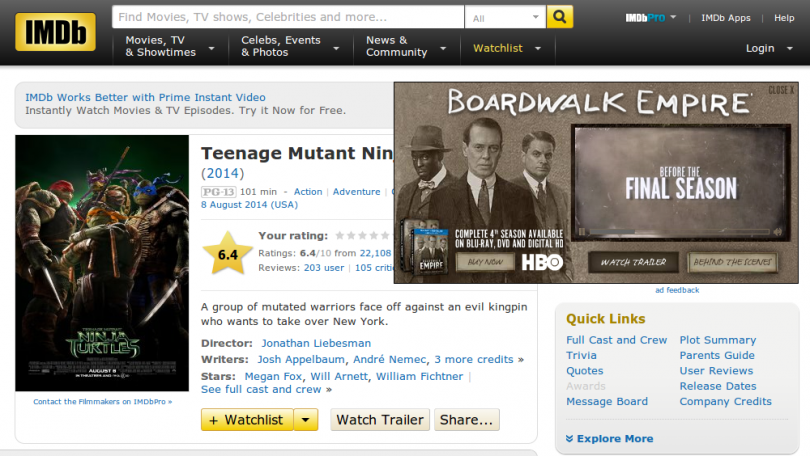Open the Release Dates quick link

(718, 386)
